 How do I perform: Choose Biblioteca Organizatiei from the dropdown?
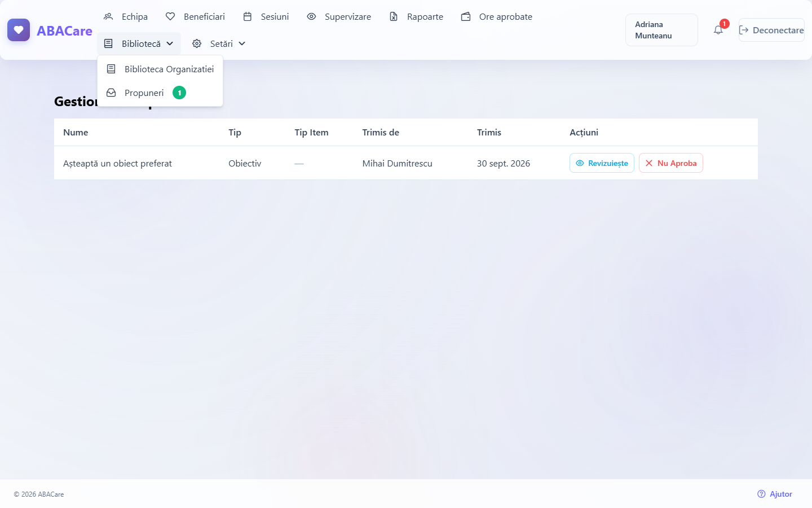(x=160, y=69)
